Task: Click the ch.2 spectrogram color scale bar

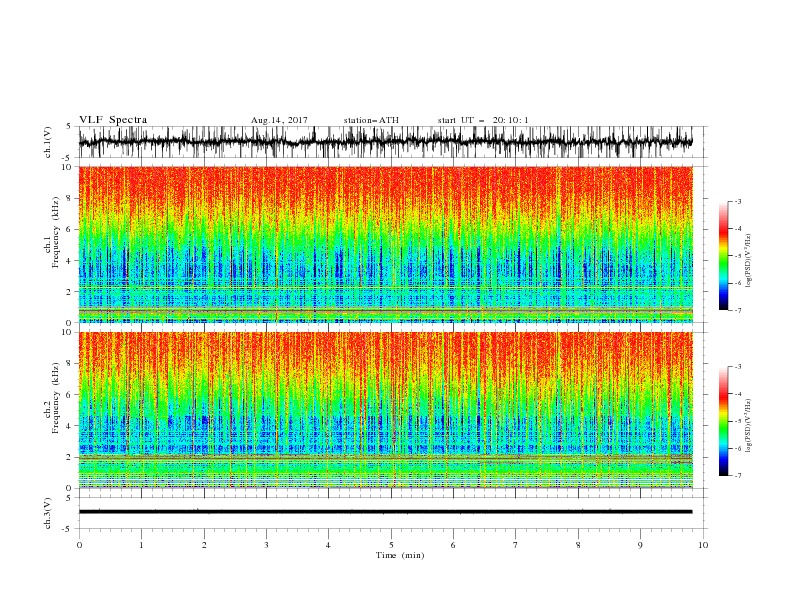Action: click(x=724, y=421)
